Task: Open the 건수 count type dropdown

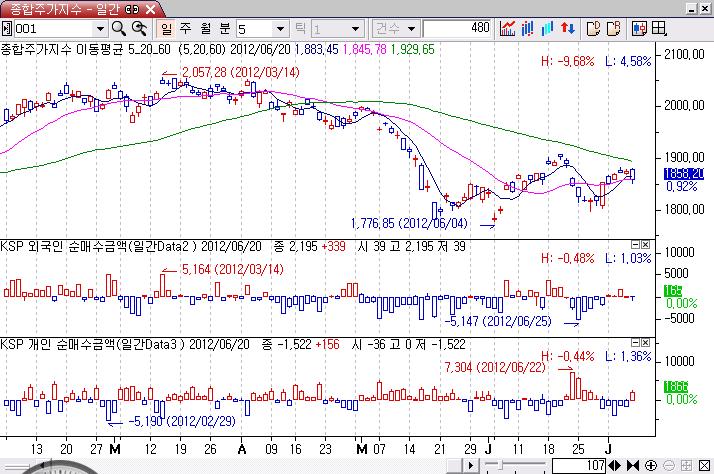Action: point(410,28)
